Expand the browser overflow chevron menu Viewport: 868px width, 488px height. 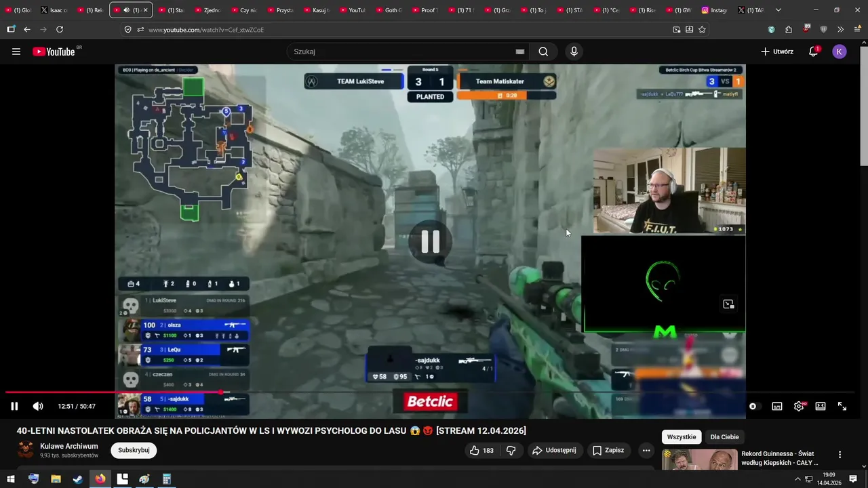click(840, 30)
